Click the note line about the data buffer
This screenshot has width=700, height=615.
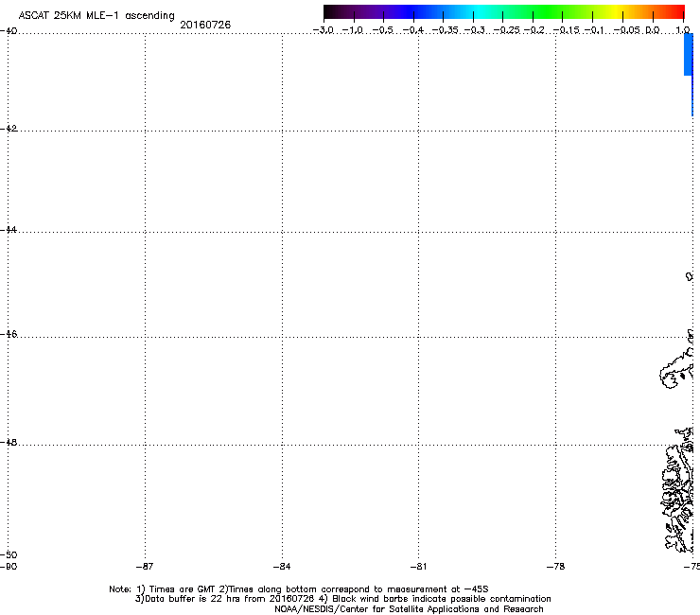342,599
